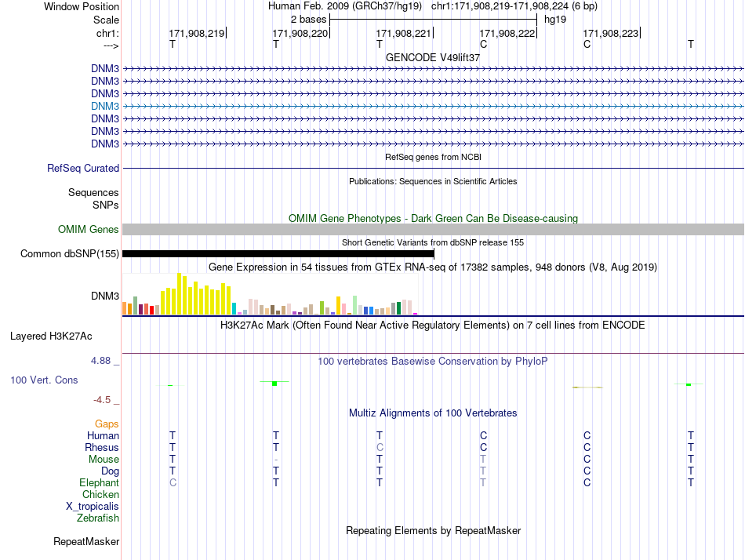Click the Zebrafish species label
The width and height of the screenshot is (745, 560).
click(x=98, y=518)
